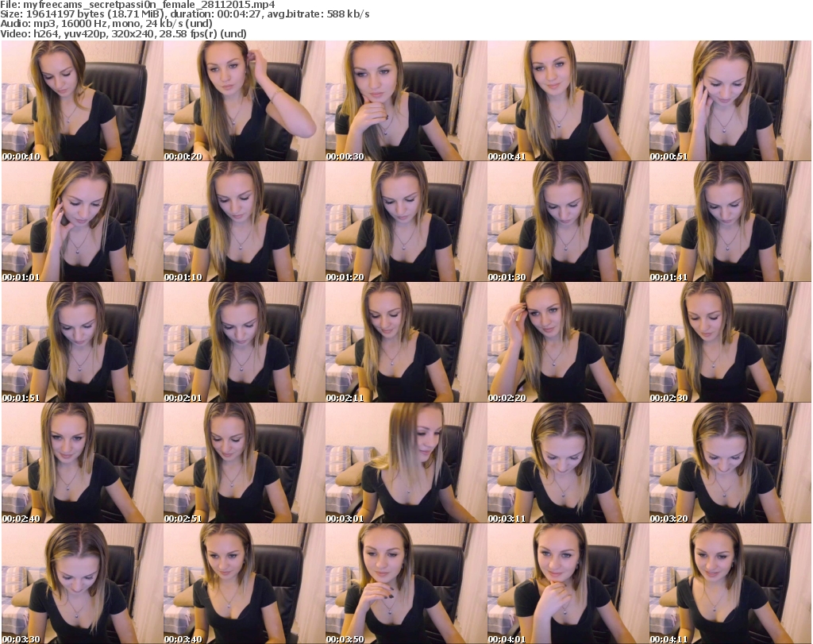Pick the frame timestamped 00:02:01

pos(245,342)
